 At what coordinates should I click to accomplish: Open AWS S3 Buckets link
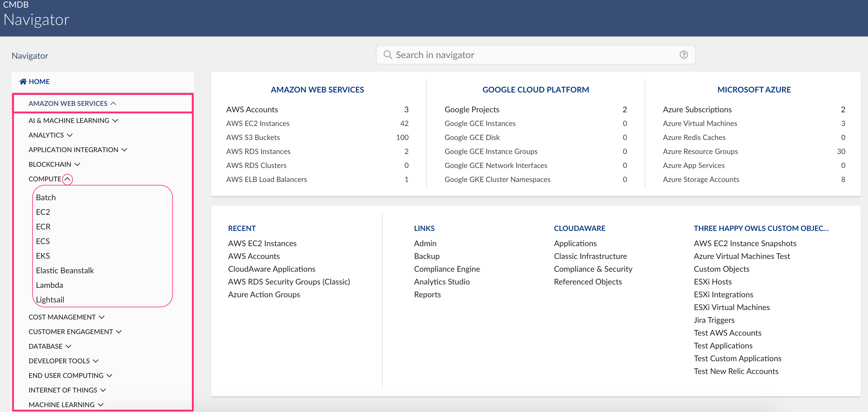click(x=253, y=138)
